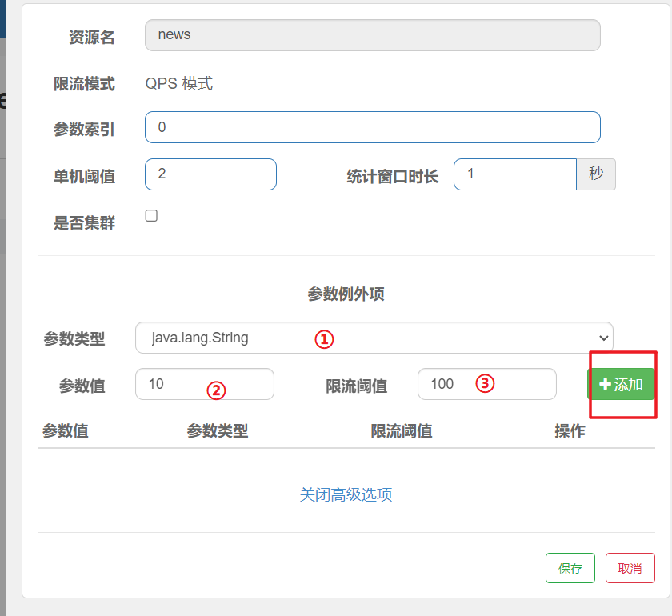Click the 资源名 field containing news
672x616 pixels.
372,35
